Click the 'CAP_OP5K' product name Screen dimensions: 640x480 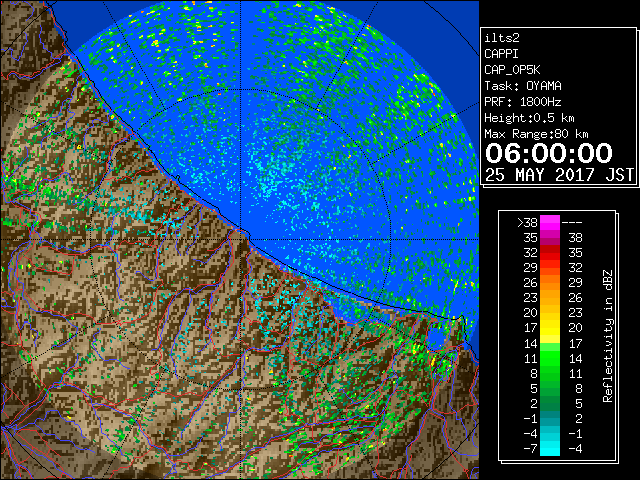(x=512, y=70)
